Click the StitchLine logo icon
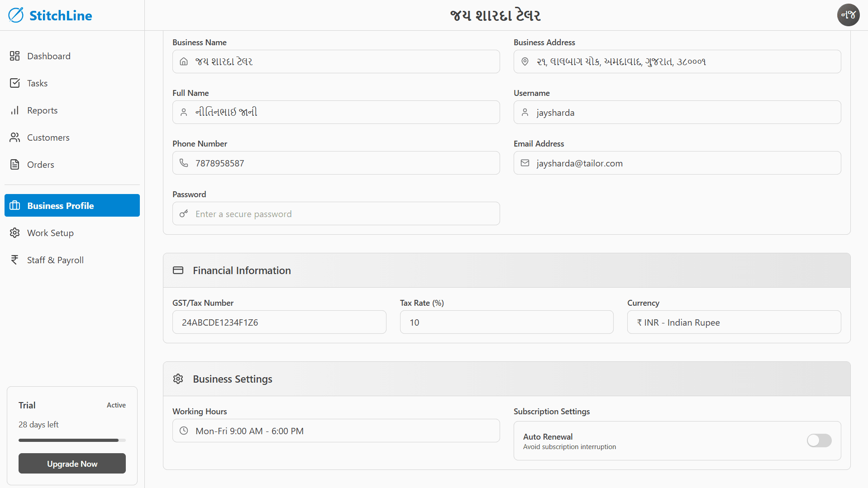 coord(16,15)
